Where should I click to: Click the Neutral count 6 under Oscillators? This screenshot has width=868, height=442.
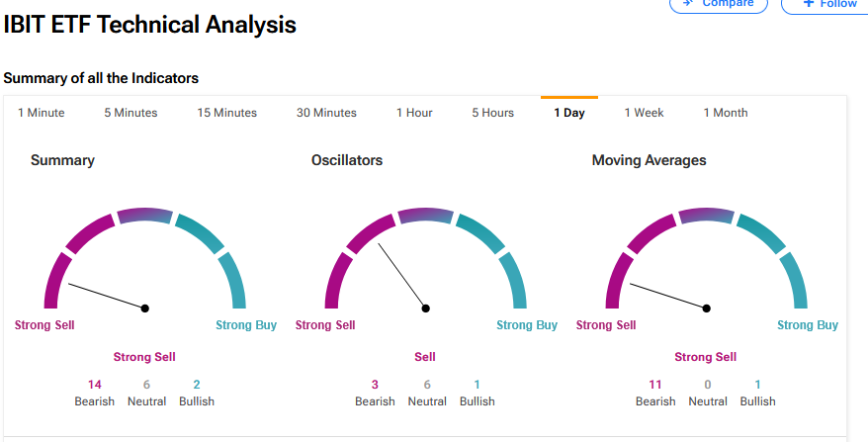click(x=427, y=385)
